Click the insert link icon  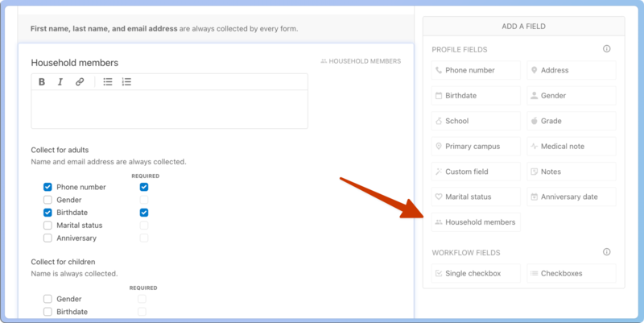(x=80, y=82)
